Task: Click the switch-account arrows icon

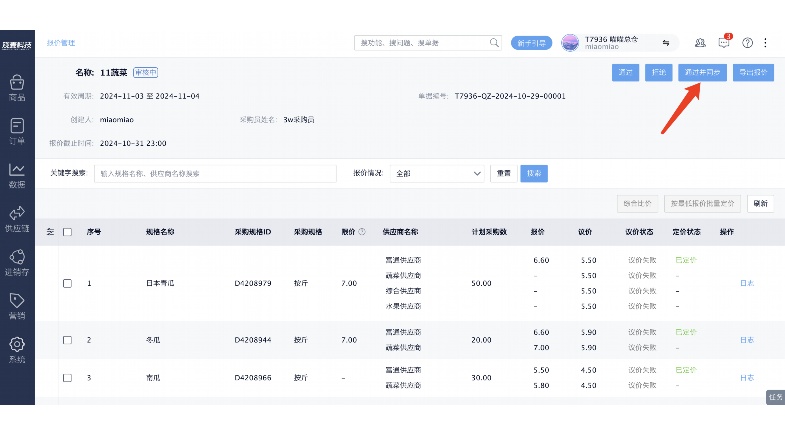Action: point(666,43)
